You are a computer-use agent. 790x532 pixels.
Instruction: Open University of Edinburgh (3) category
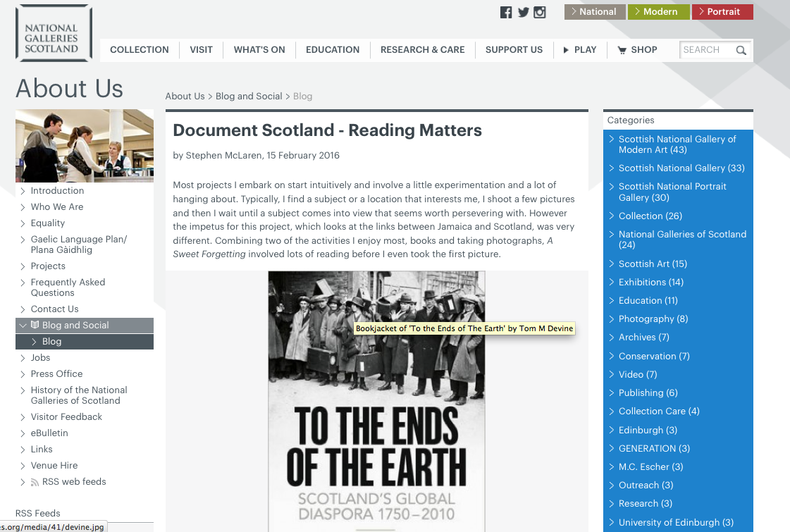[x=676, y=522]
